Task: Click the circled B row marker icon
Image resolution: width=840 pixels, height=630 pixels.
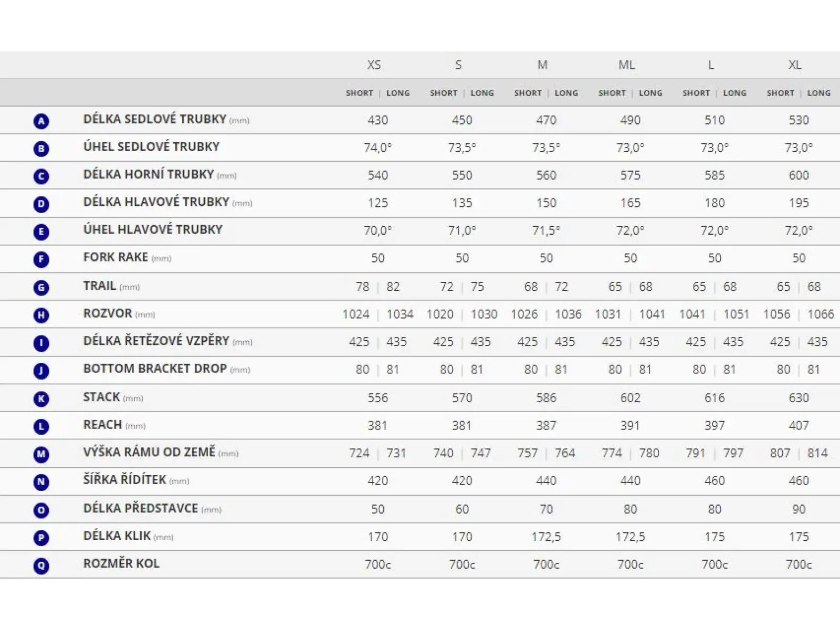Action: (41, 149)
